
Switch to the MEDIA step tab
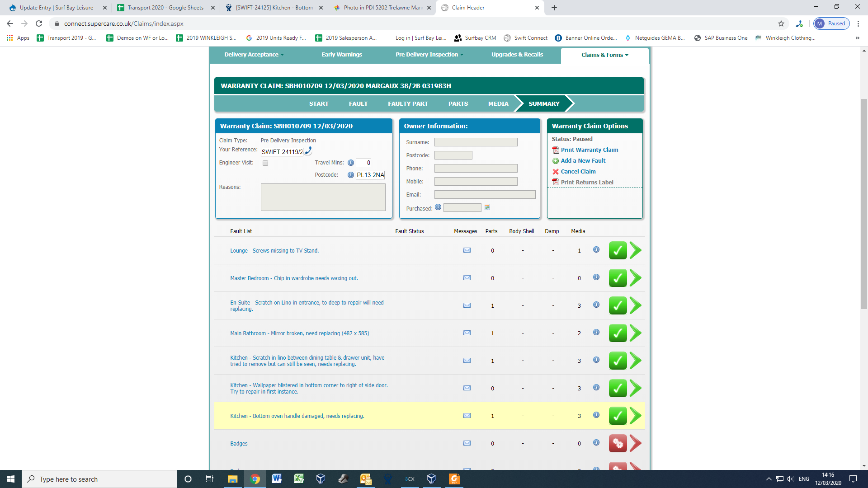(x=498, y=103)
